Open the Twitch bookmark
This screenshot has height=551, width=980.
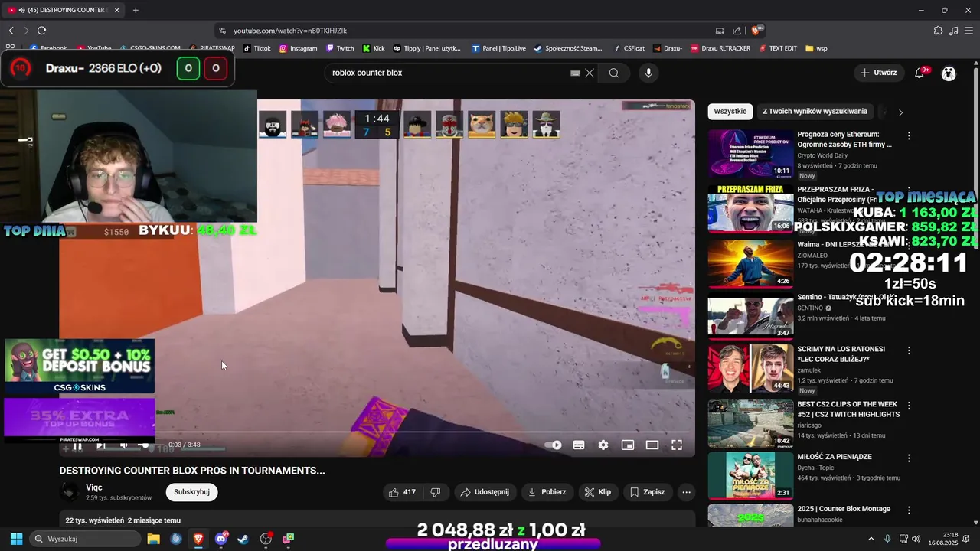[340, 48]
